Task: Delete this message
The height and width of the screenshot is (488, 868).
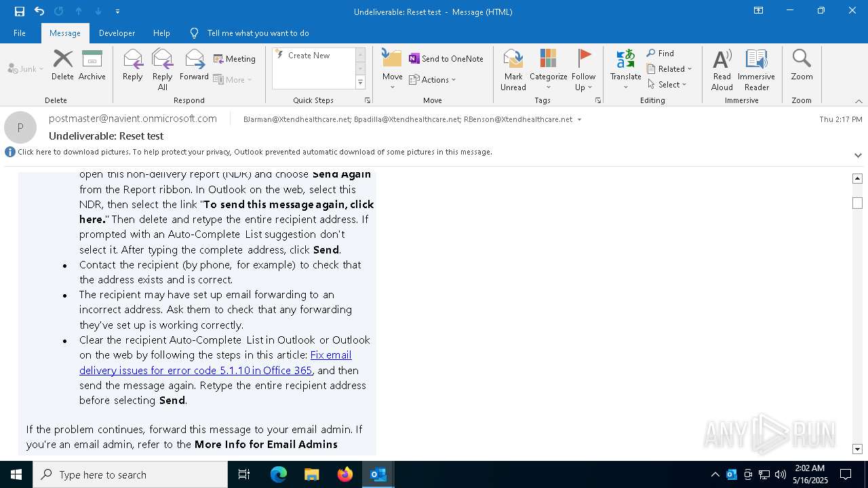Action: click(x=62, y=65)
